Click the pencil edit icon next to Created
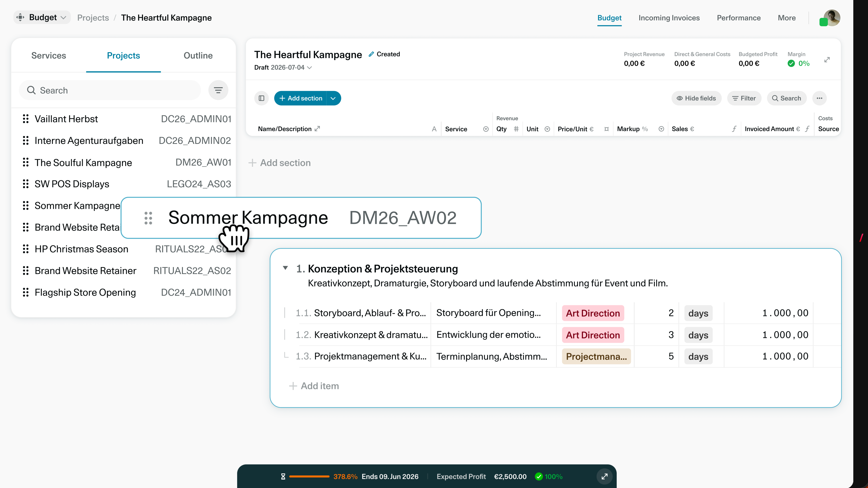 (x=371, y=54)
